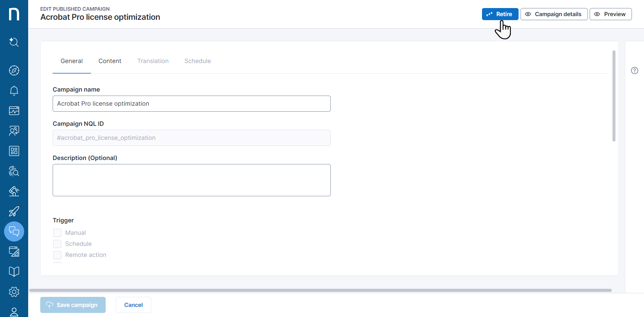The height and width of the screenshot is (317, 644).
Task: Click the Campaign name input field
Action: click(192, 104)
